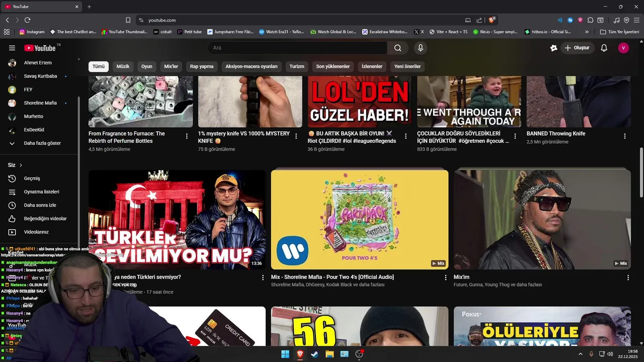Select the Aksiyon-macera oyunları chip
This screenshot has width=644, height=362.
pyautogui.click(x=252, y=66)
